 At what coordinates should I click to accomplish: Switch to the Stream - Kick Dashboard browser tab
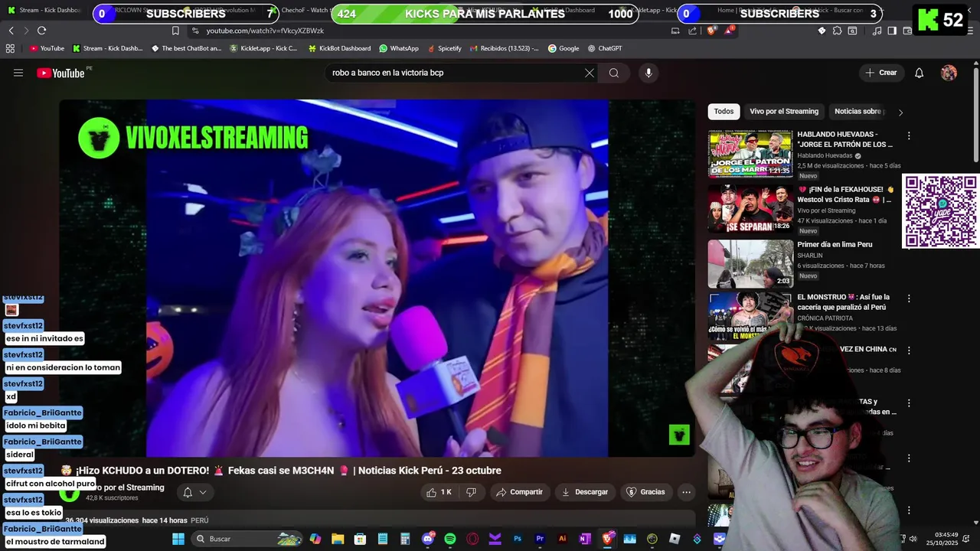(x=46, y=10)
